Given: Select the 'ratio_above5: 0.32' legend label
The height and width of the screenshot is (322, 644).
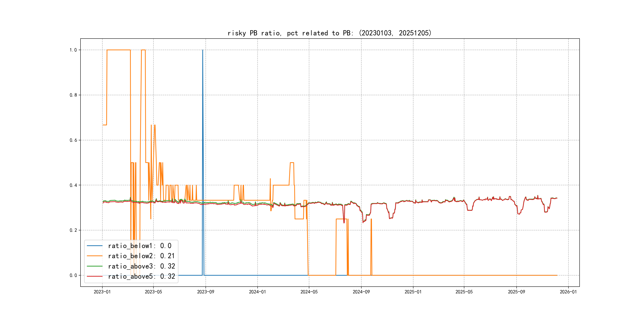Looking at the screenshot, I should (x=141, y=276).
